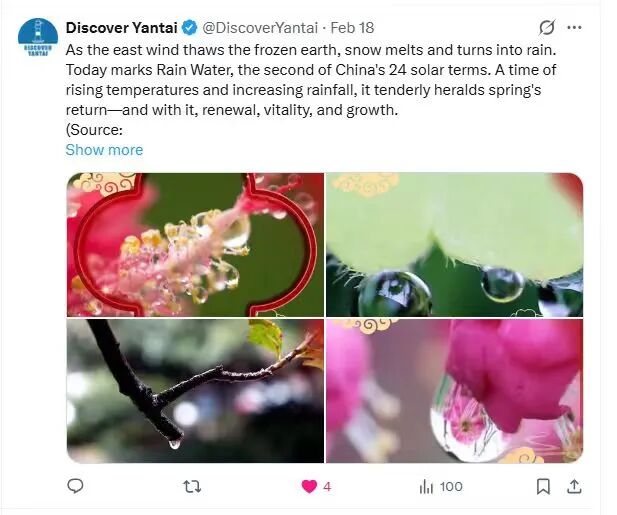Expand the post text with Show more

pyautogui.click(x=104, y=150)
